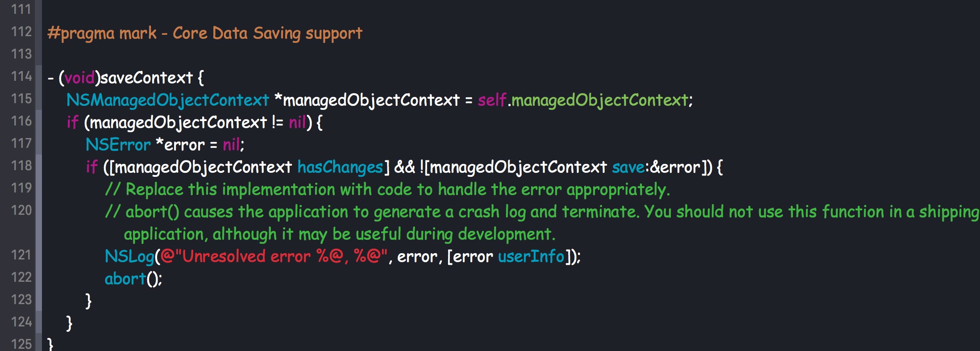Click the hasChanges method call

click(x=340, y=167)
